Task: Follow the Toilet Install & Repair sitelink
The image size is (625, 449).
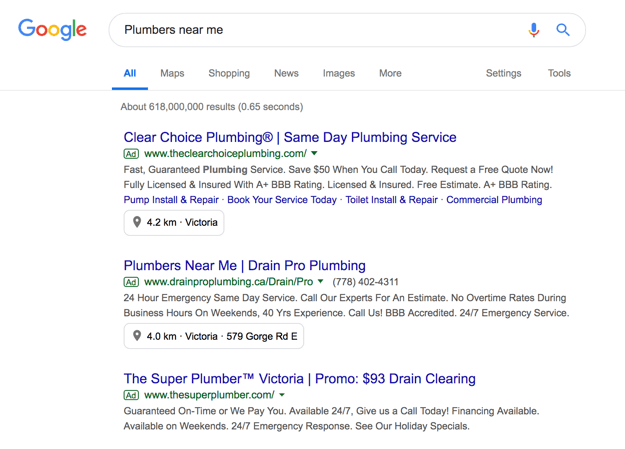Action: tap(391, 200)
